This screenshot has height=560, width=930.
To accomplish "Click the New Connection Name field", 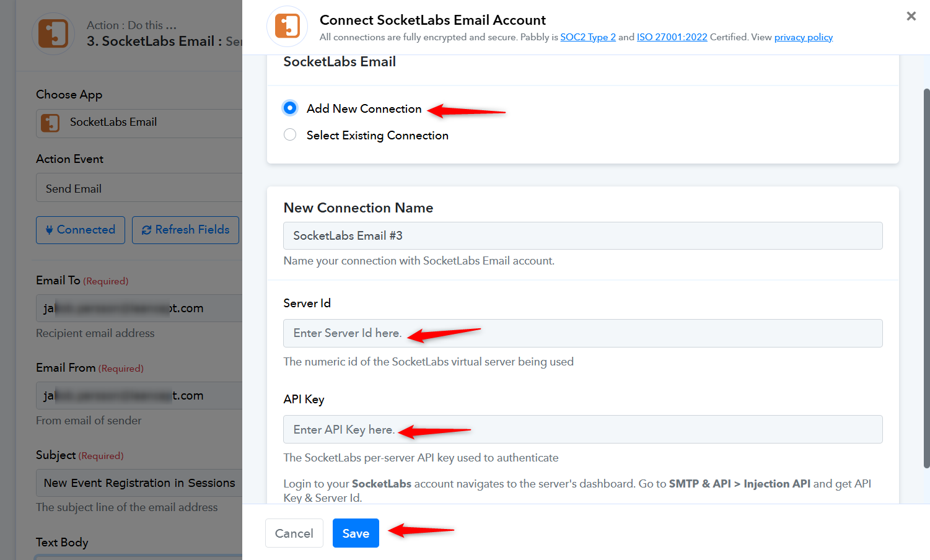I will 583,235.
